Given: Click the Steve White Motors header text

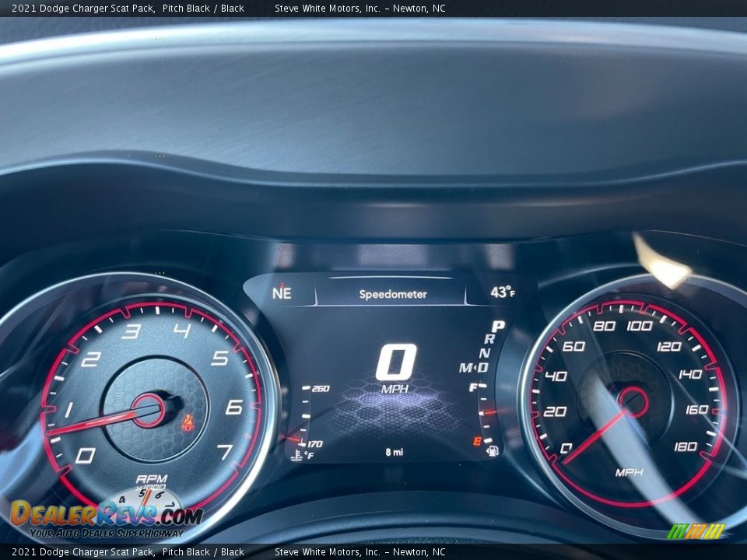Looking at the screenshot, I should pos(359,8).
